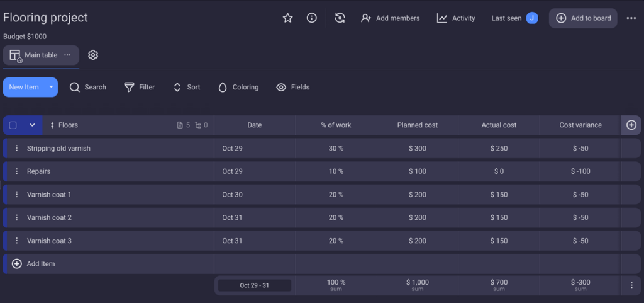This screenshot has width=644, height=303.
Task: Click $ 0 actual cost cell
Action: click(x=499, y=171)
